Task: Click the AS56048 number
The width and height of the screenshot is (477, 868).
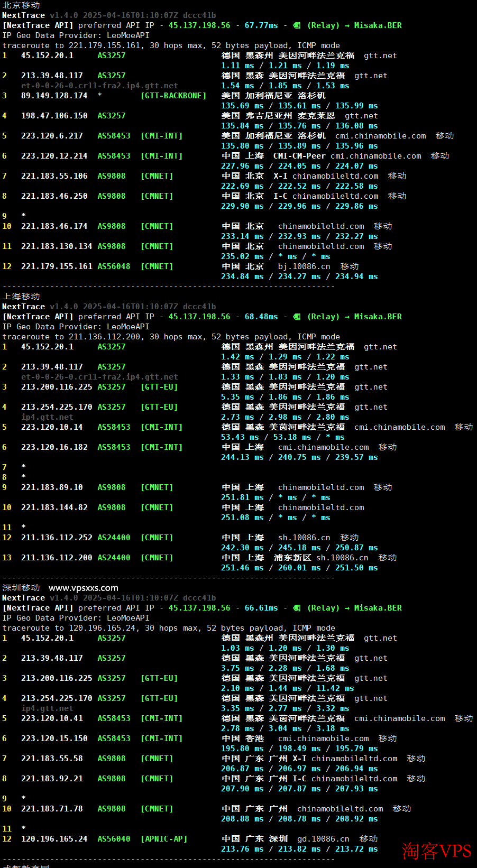Action: (x=114, y=266)
